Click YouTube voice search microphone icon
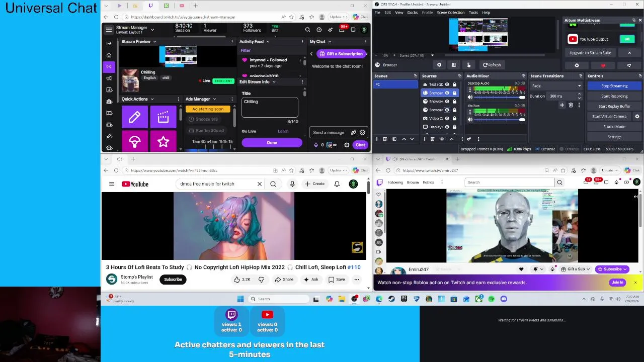Image resolution: width=644 pixels, height=362 pixels. pos(292,184)
